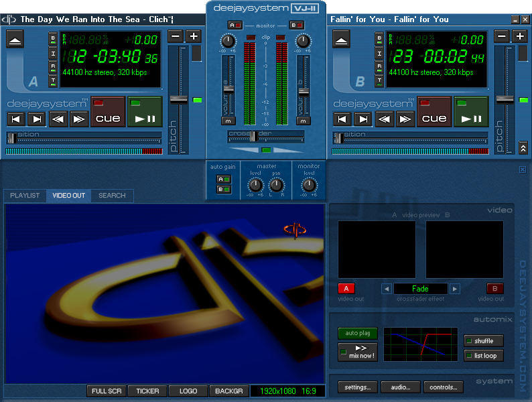Open the settings... dialog
This screenshot has width=532, height=402.
click(x=358, y=387)
